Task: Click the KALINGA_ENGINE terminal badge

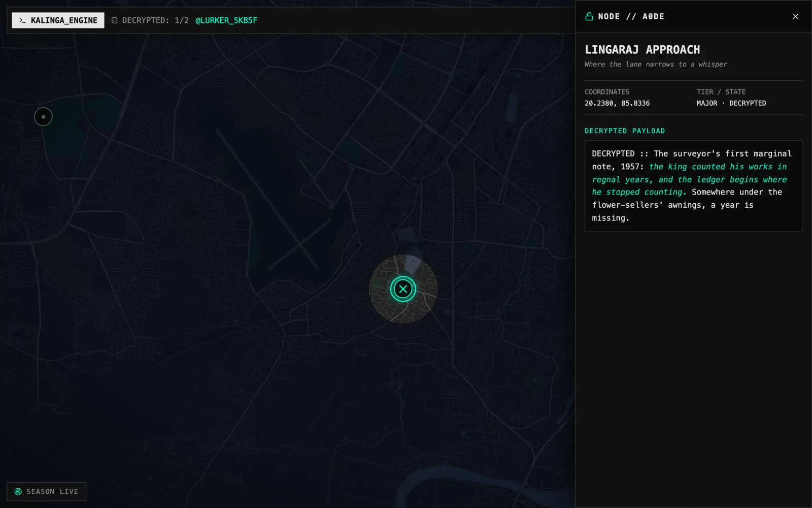Action: click(58, 20)
